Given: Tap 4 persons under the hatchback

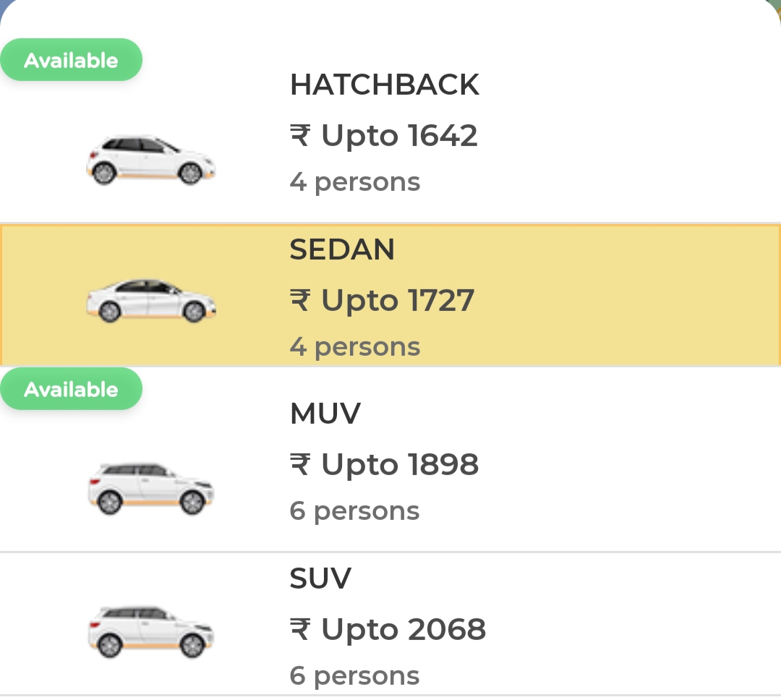Looking at the screenshot, I should 354,183.
